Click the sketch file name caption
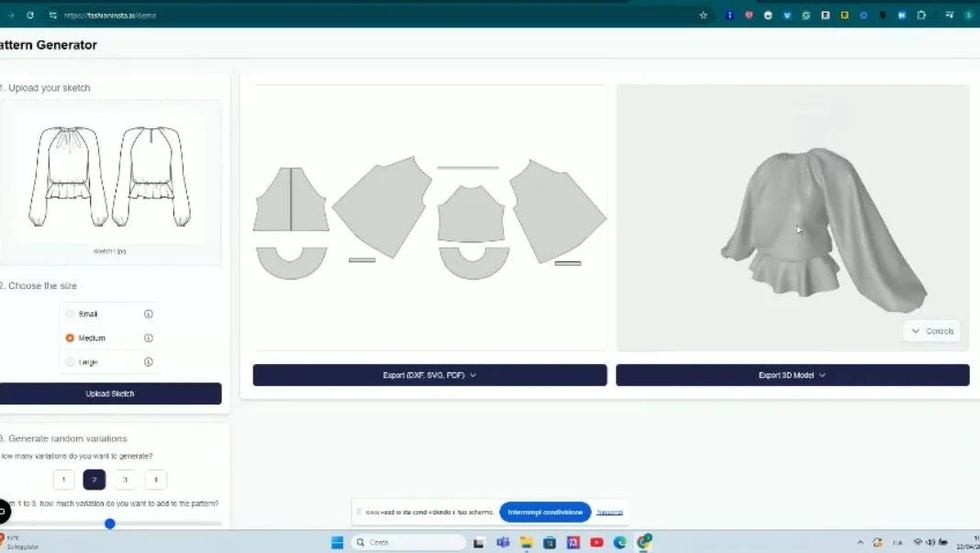 [x=110, y=251]
